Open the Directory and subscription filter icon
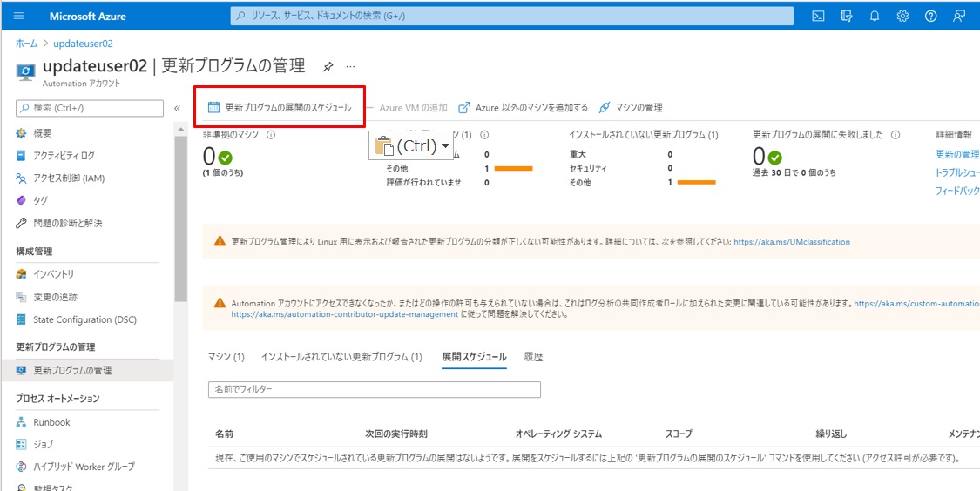 (x=847, y=17)
